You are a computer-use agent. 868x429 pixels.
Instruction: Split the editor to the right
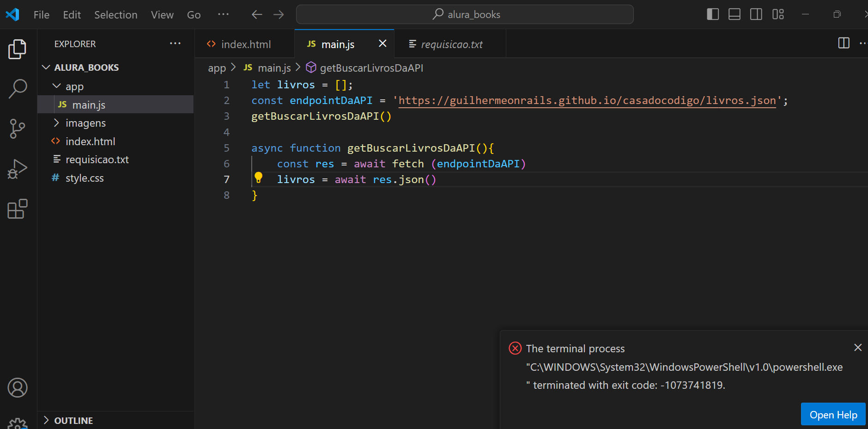(x=844, y=43)
